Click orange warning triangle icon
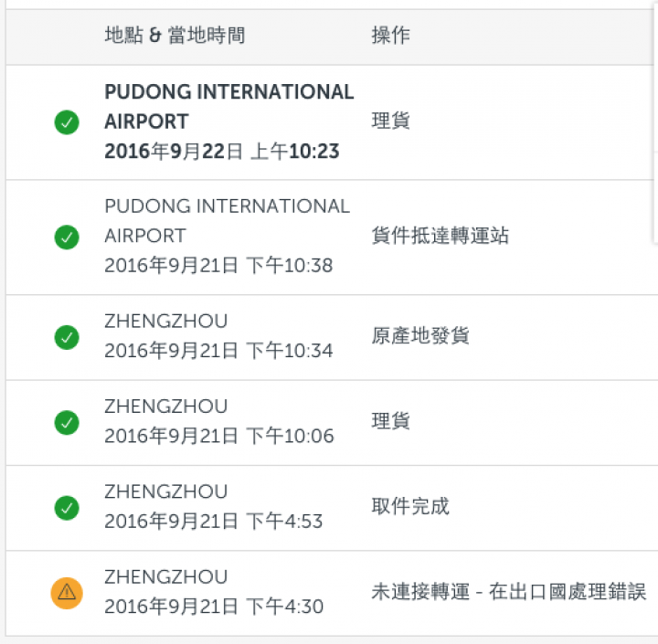This screenshot has height=644, width=658. [x=67, y=593]
